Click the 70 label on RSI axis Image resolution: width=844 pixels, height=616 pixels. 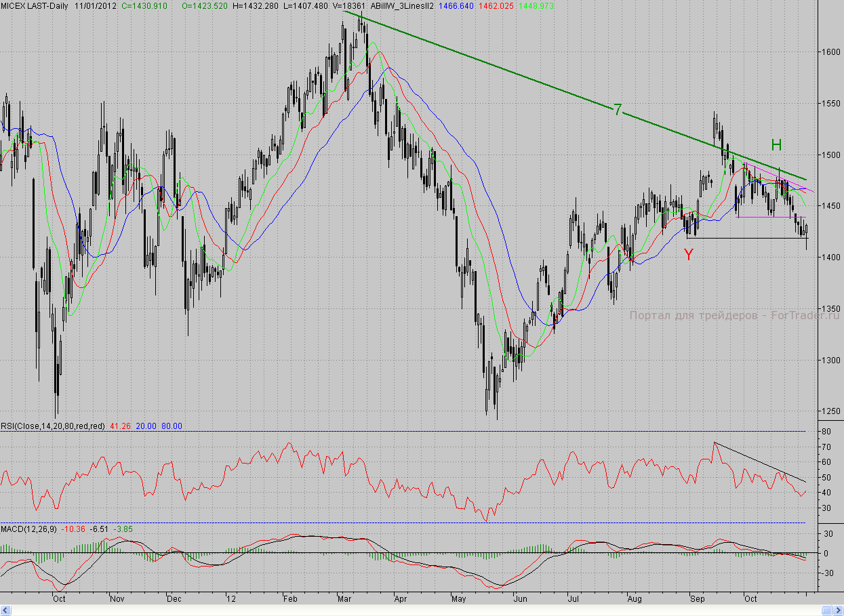(x=826, y=447)
